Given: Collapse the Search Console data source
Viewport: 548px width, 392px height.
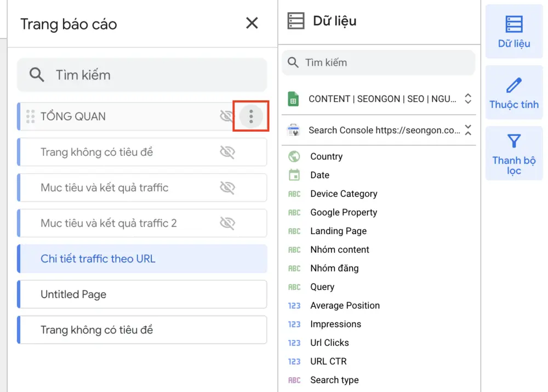Looking at the screenshot, I should (468, 130).
